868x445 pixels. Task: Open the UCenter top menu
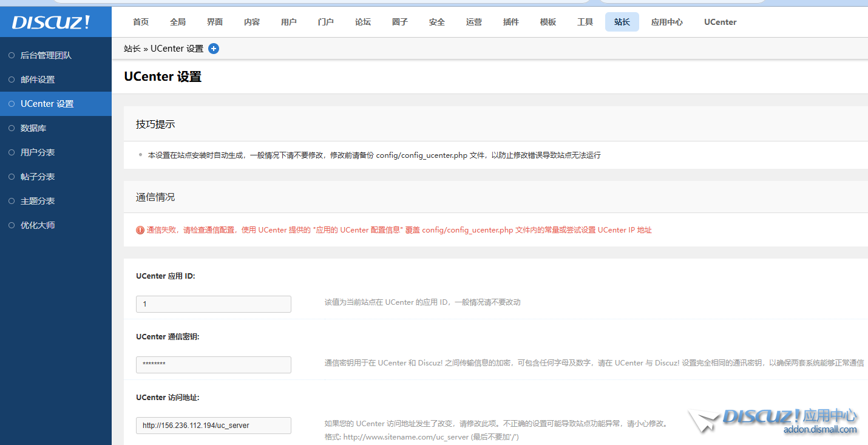[x=721, y=22]
